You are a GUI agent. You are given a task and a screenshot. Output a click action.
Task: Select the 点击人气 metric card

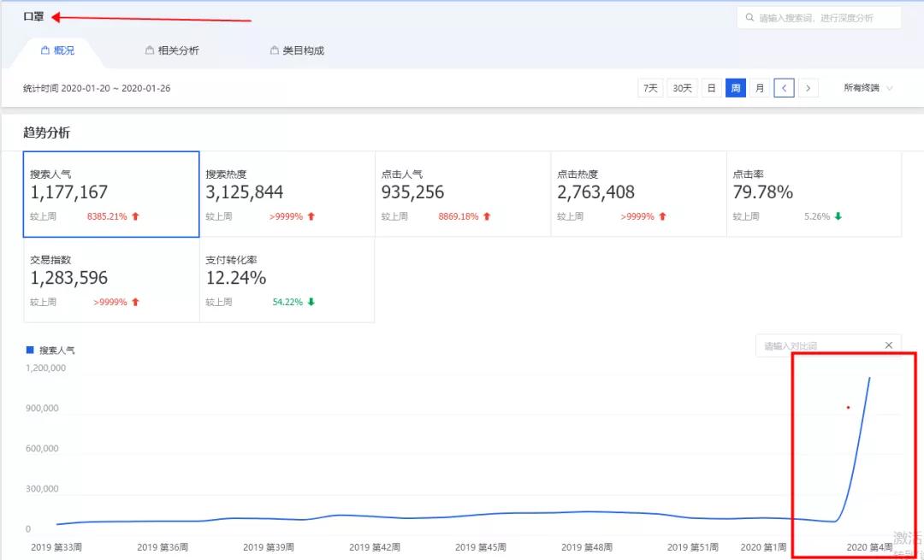pos(463,194)
